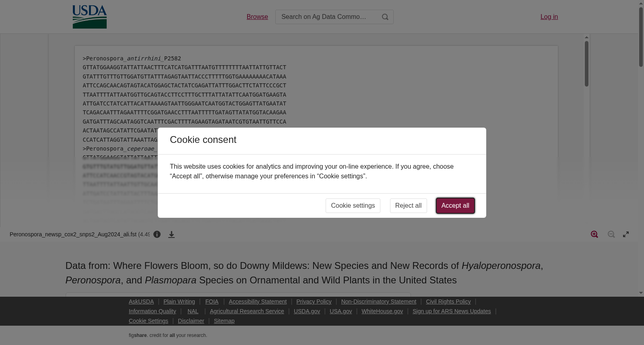Open Civil Rights Policy link

(448, 302)
